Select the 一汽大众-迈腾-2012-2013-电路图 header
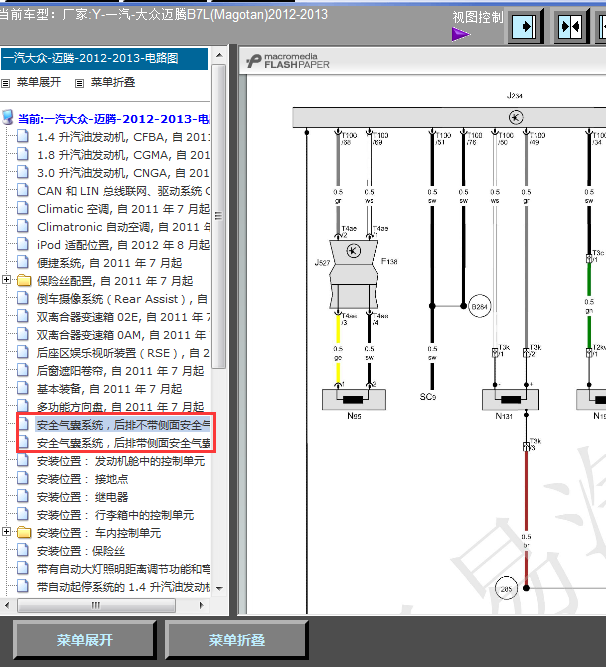 click(x=105, y=58)
